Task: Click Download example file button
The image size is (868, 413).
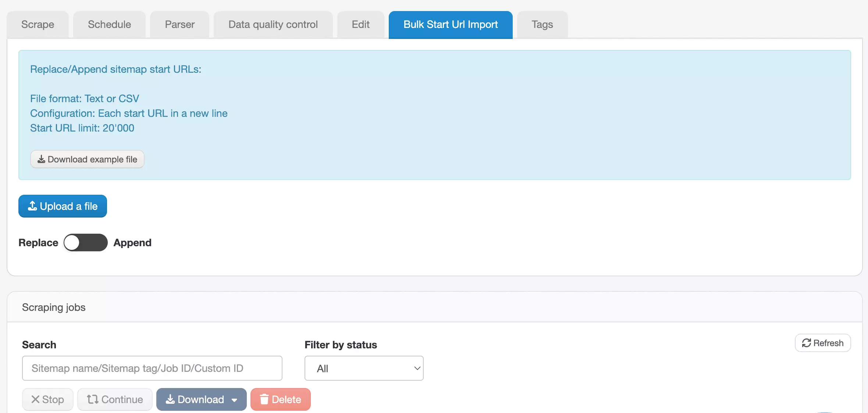Action: click(87, 159)
